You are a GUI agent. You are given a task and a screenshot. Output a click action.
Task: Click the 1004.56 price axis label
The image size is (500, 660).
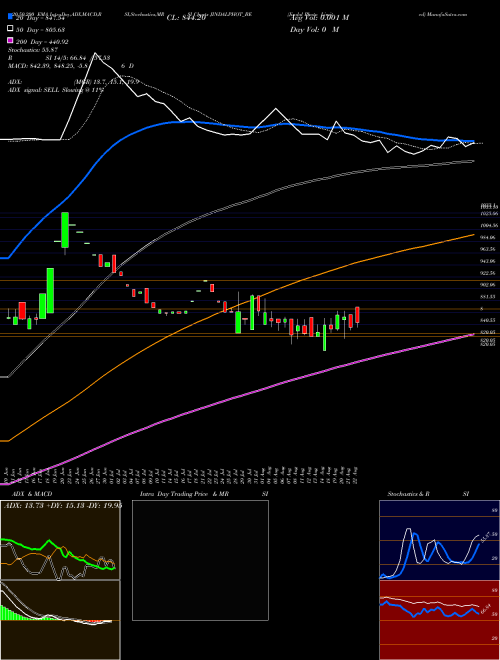(489, 226)
